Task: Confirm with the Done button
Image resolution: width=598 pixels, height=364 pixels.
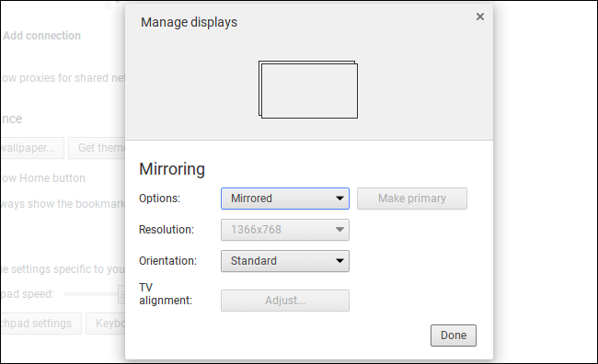Action: coord(454,336)
